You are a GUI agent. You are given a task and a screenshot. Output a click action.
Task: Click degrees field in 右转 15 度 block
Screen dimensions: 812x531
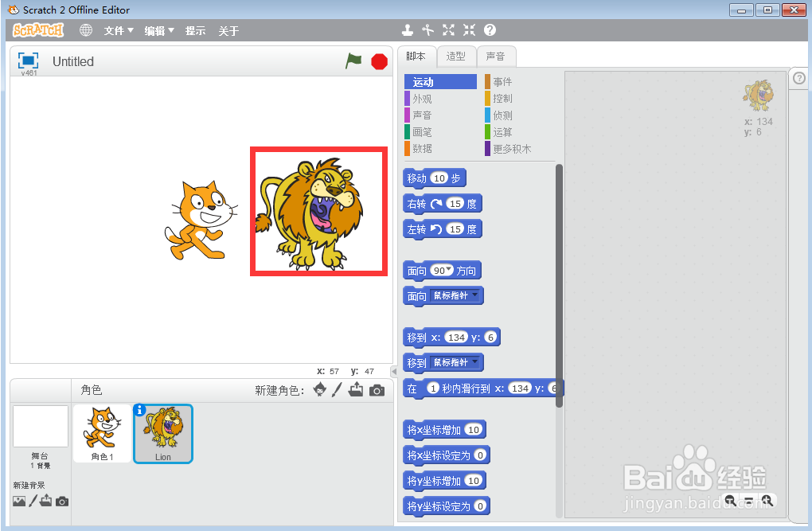click(x=455, y=204)
